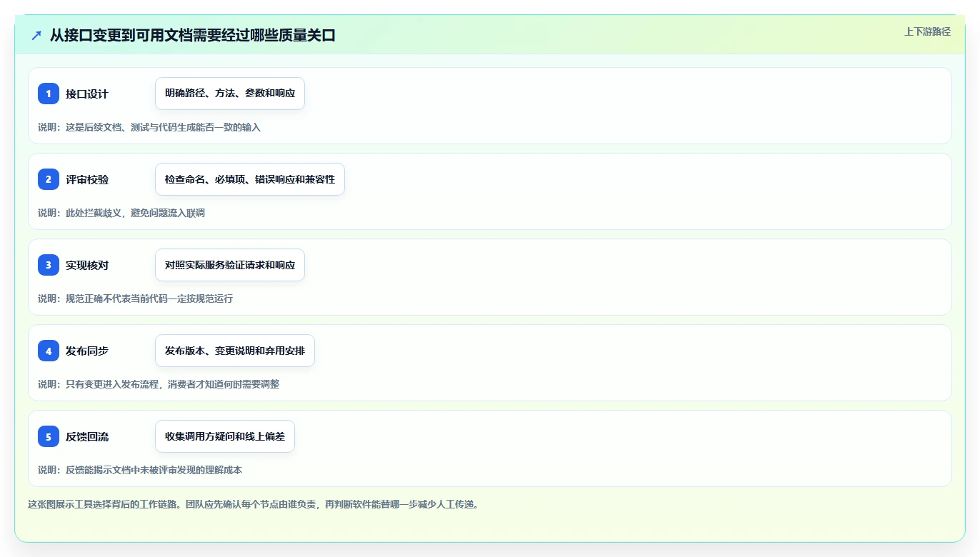Click the 检查命名、必填项、错误响应和兼容性 chip
The image size is (980, 557).
point(250,179)
